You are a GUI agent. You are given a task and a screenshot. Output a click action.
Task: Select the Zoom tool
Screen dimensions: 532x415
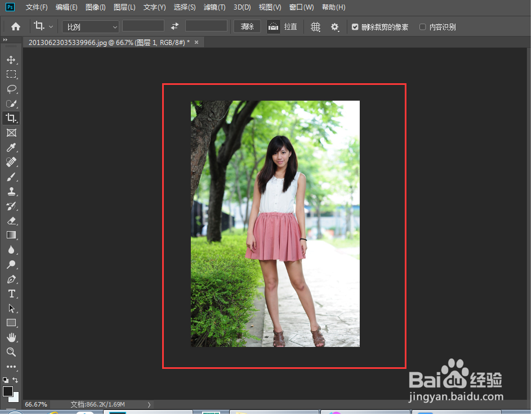[11, 352]
